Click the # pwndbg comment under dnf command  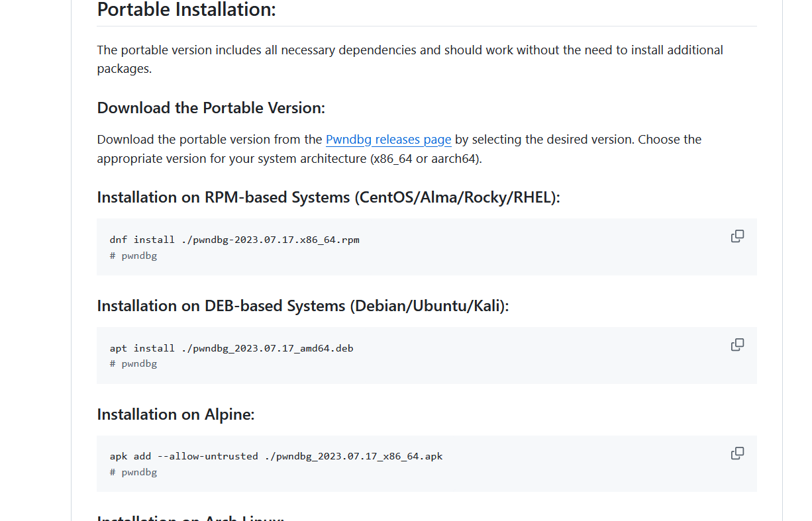pos(133,256)
